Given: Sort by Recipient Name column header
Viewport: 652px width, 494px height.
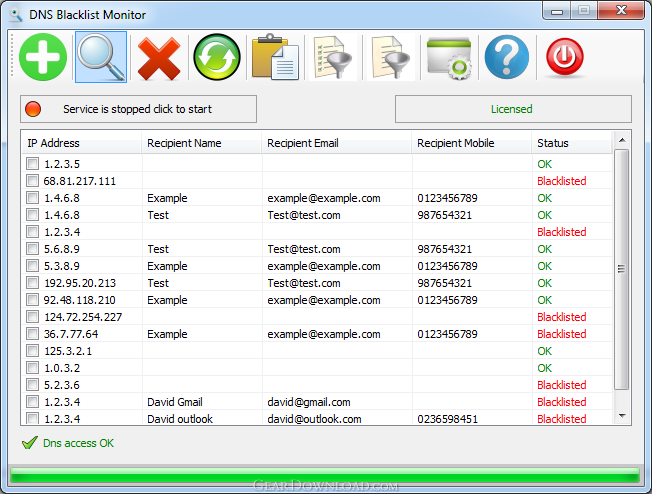Looking at the screenshot, I should tap(202, 143).
